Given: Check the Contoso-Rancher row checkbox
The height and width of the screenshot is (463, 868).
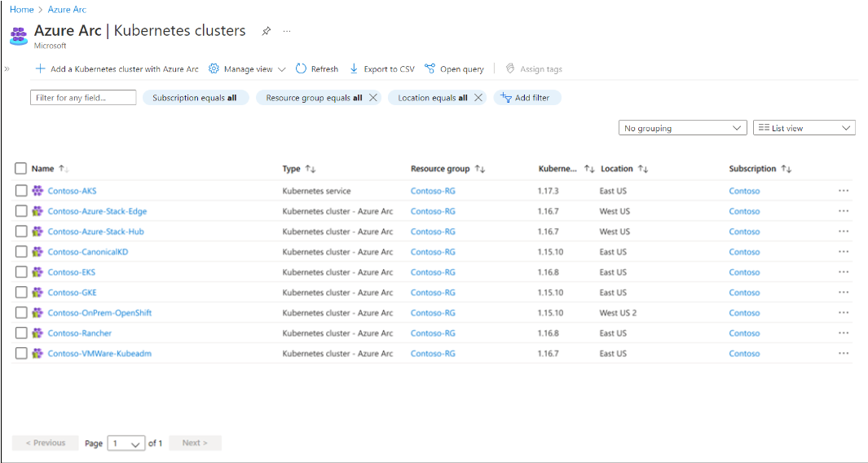Looking at the screenshot, I should tap(21, 333).
